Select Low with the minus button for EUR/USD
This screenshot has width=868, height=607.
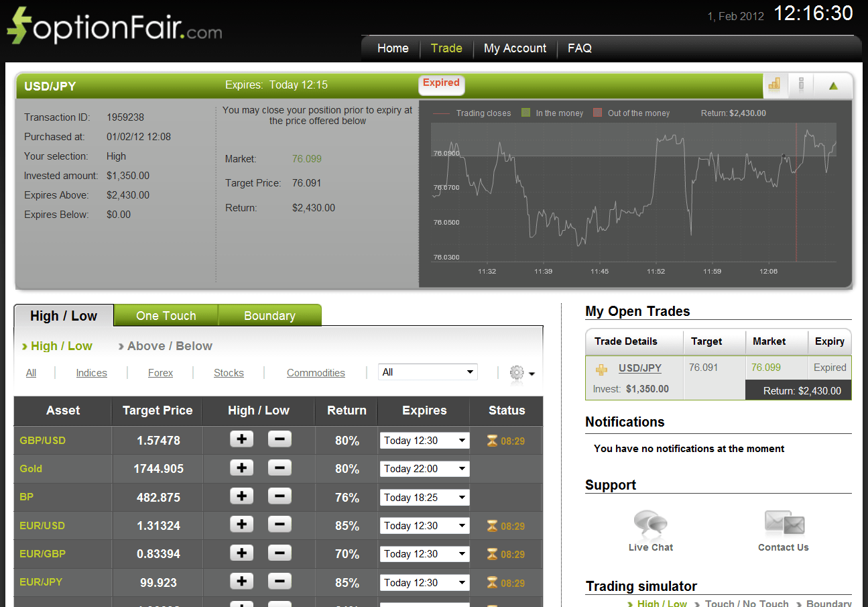pyautogui.click(x=280, y=525)
